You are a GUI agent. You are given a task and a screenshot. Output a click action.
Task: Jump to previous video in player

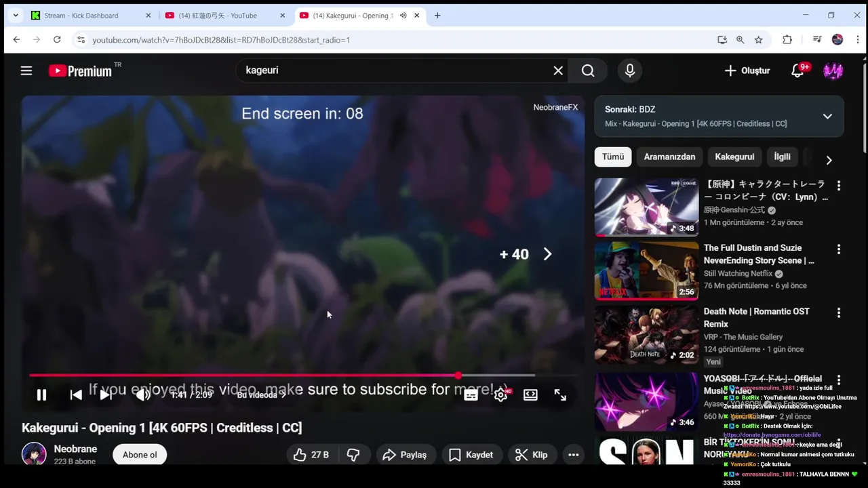[76, 394]
